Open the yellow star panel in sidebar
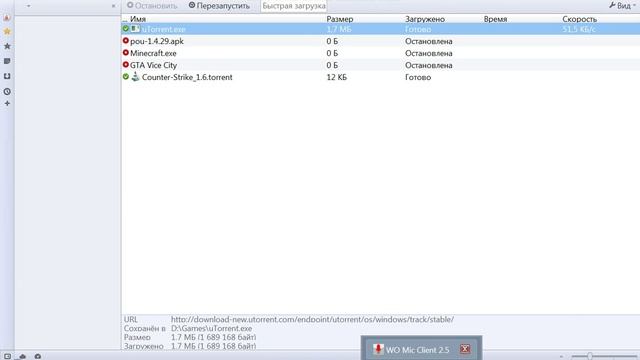The width and height of the screenshot is (640, 360). coord(7,31)
